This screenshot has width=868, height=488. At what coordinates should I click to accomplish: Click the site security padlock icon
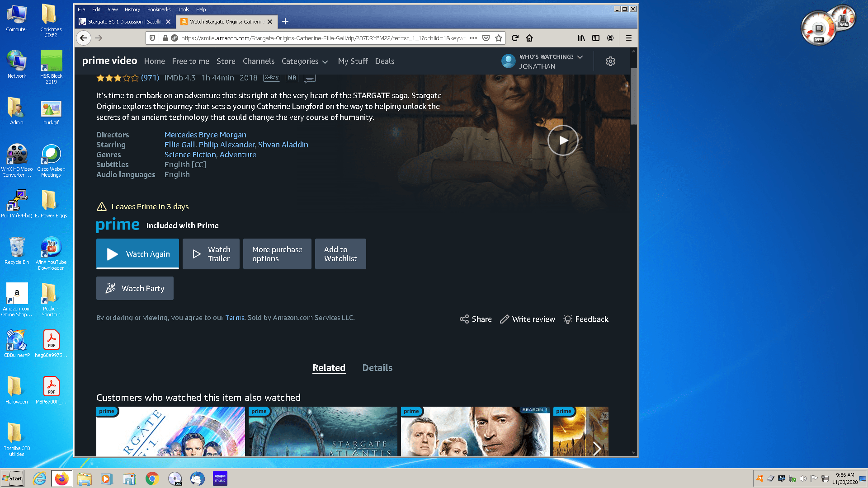165,38
